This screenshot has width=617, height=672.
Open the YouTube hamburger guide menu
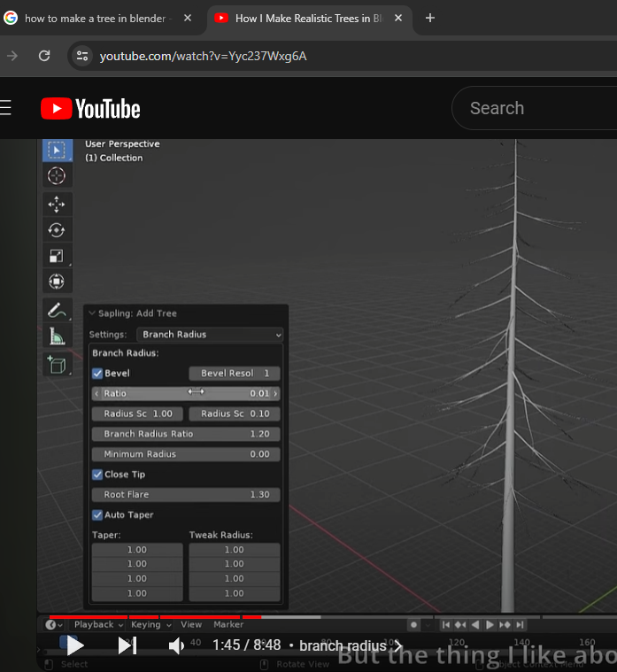[5, 108]
